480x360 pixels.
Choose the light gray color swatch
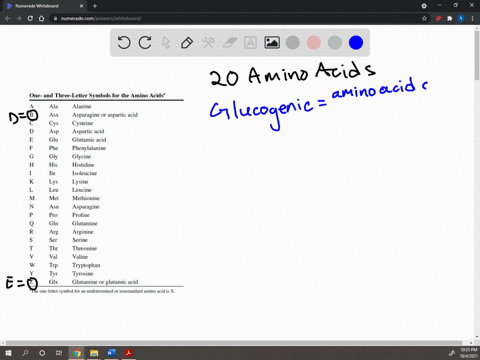click(335, 43)
